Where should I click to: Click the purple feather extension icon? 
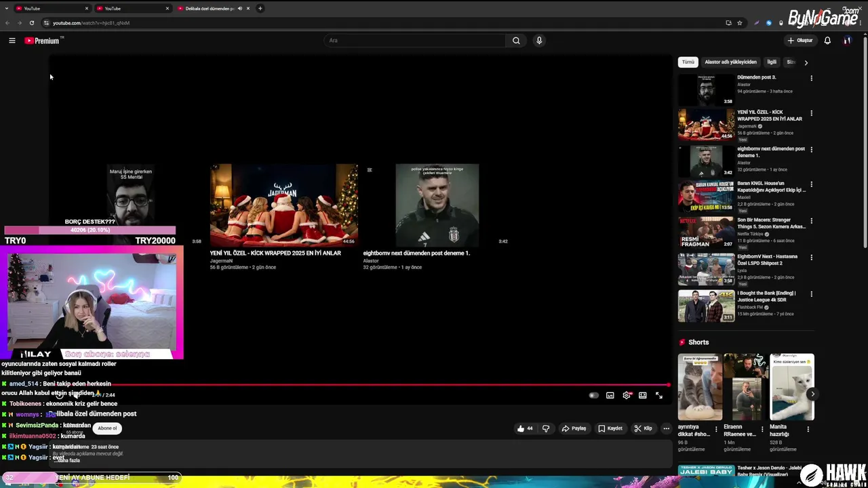tap(757, 23)
